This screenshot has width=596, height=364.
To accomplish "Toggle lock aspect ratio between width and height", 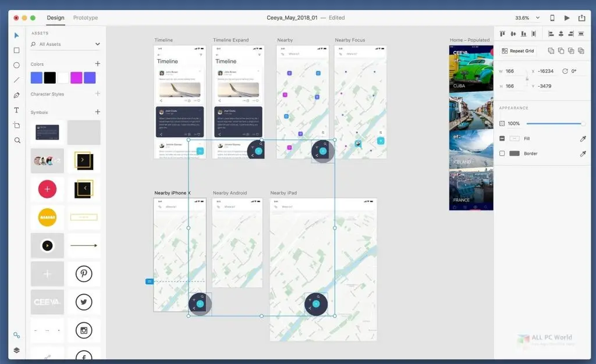I will pyautogui.click(x=527, y=78).
